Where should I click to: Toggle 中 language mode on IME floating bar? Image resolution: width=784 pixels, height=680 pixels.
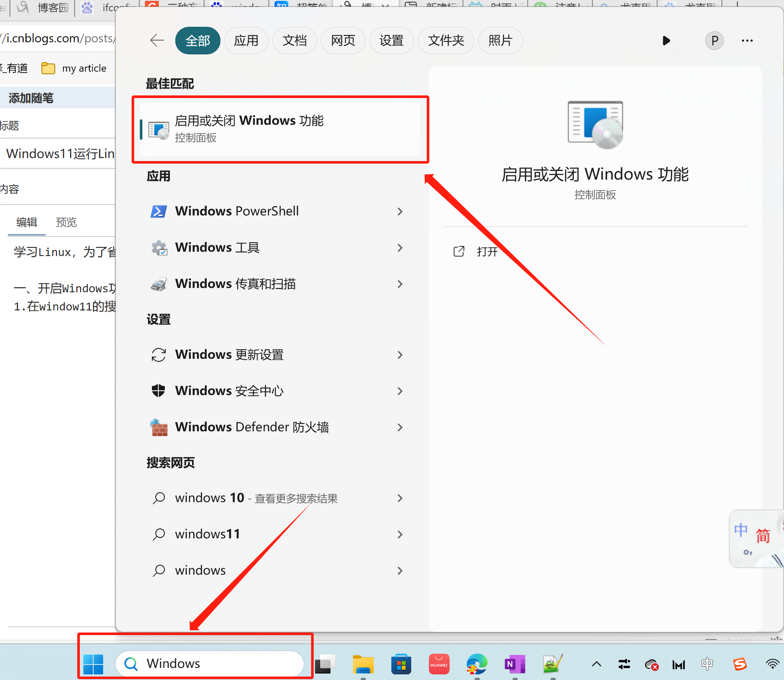point(741,530)
